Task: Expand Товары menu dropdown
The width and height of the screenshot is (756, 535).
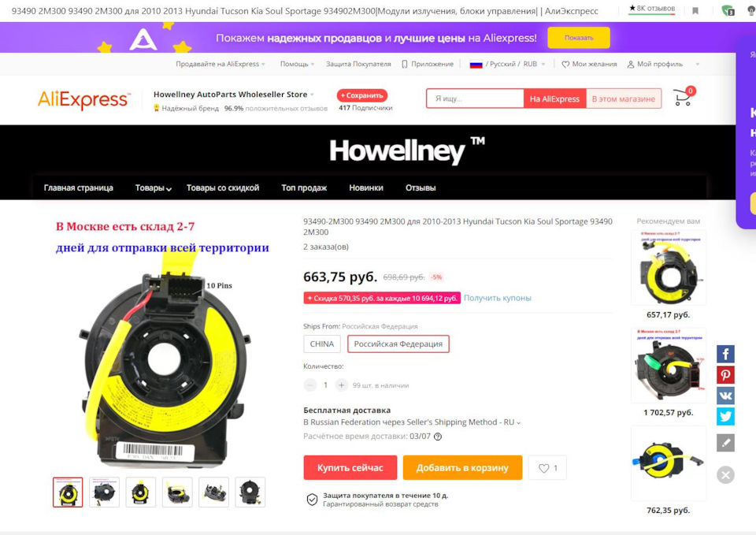Action: (153, 188)
